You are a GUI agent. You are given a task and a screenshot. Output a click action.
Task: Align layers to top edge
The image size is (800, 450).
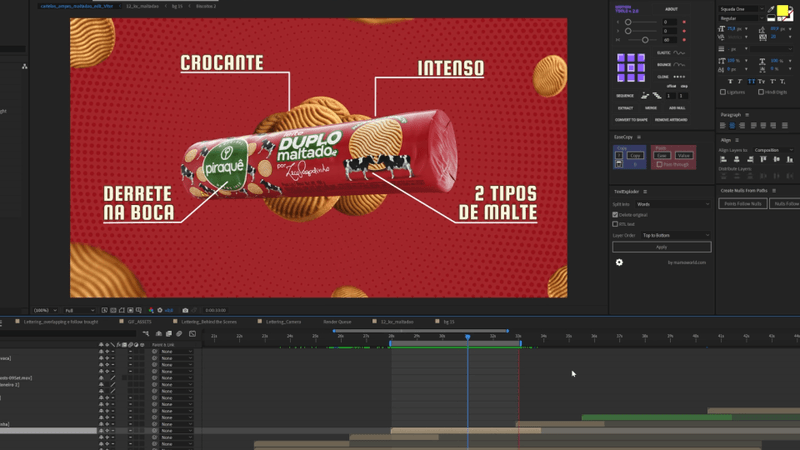[763, 160]
